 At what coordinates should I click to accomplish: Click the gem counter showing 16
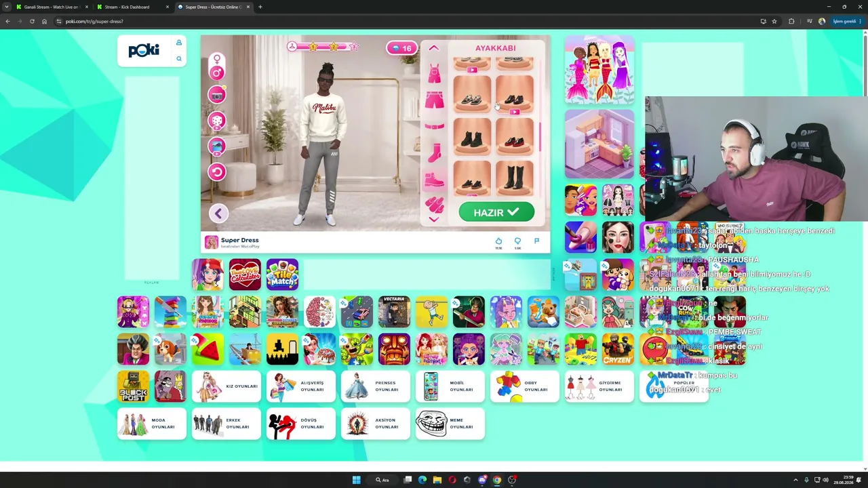coord(401,48)
